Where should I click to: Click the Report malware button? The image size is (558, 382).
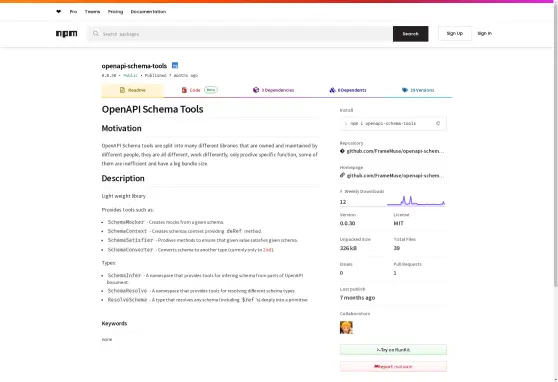click(x=393, y=366)
